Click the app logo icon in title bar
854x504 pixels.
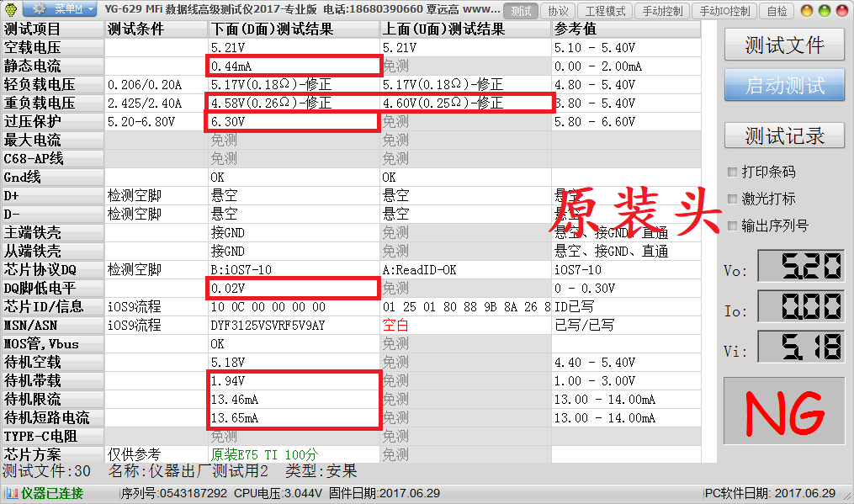click(10, 10)
